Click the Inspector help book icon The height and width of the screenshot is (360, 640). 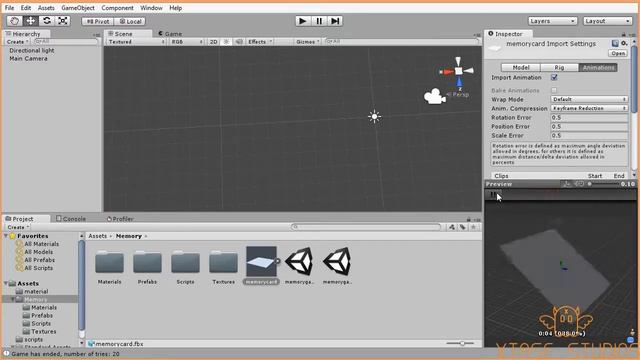615,43
